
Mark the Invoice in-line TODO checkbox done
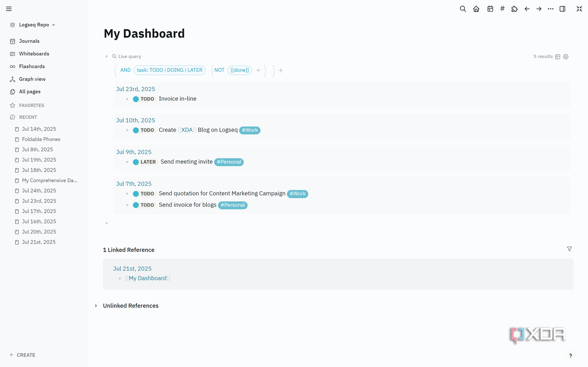[136, 99]
